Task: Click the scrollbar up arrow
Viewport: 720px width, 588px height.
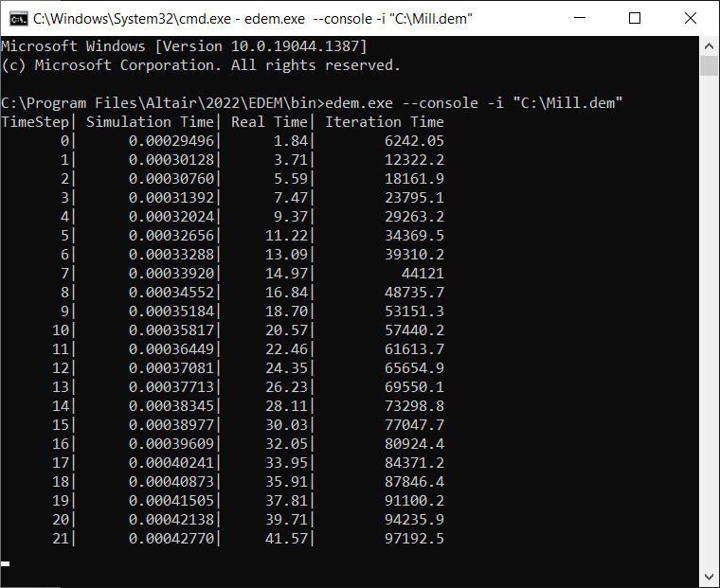Action: coord(709,45)
